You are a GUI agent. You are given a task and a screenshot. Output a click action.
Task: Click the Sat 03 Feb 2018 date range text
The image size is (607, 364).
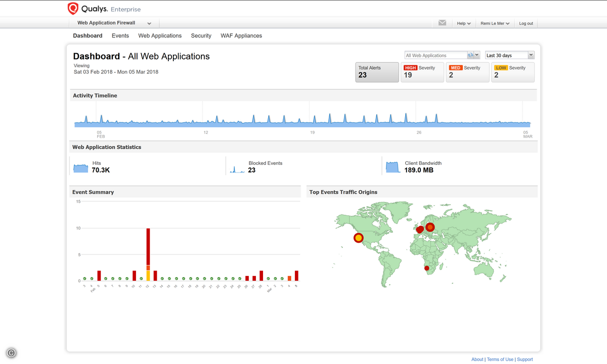[116, 72]
